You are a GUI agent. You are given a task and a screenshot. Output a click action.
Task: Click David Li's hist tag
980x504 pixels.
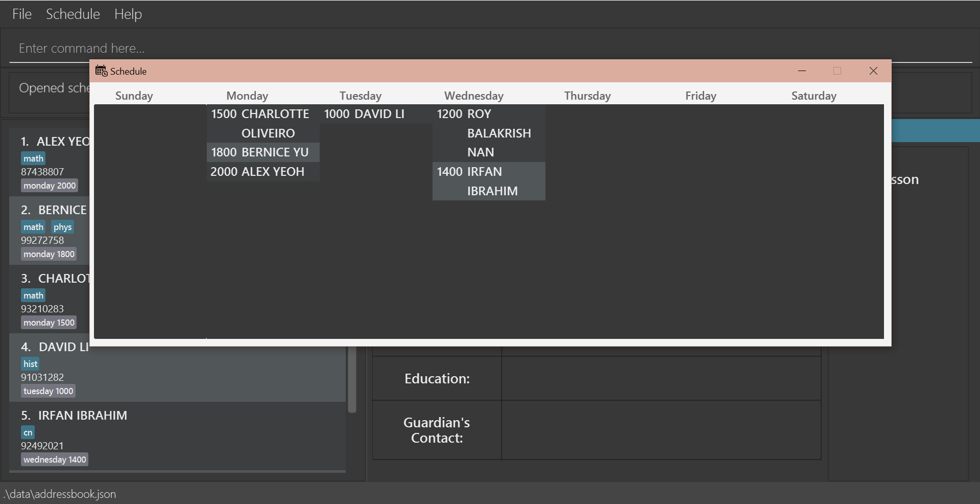[x=30, y=364]
